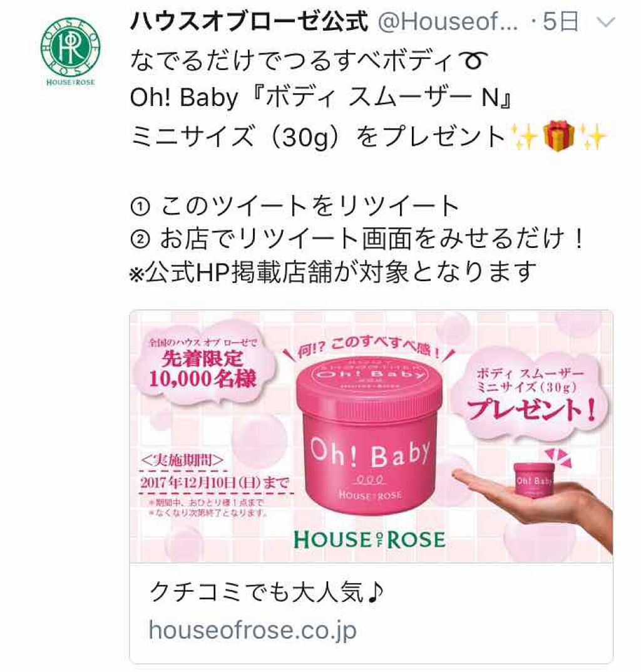Click the gift box emoji
The height and width of the screenshot is (672, 641).
pos(558,137)
